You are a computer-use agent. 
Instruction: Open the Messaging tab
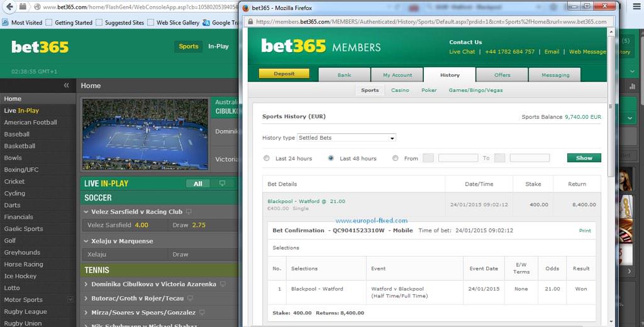[x=555, y=75]
